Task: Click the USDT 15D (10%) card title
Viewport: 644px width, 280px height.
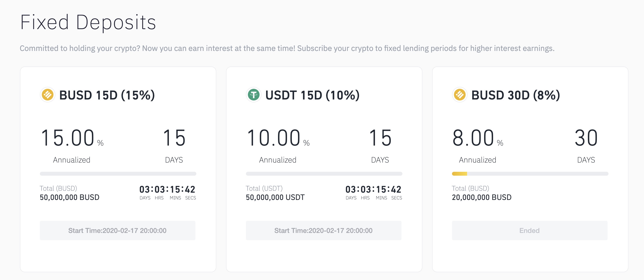Action: click(313, 95)
